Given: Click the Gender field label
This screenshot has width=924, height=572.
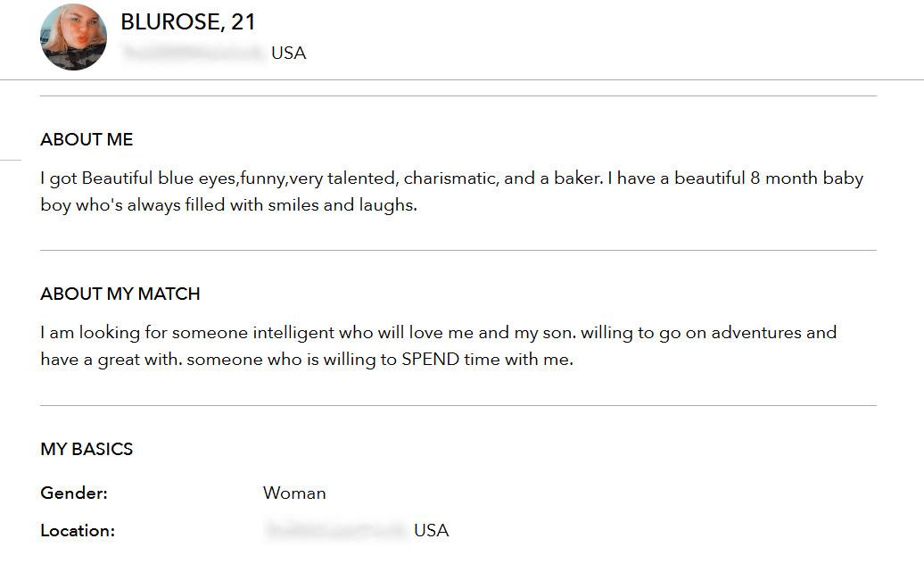Looking at the screenshot, I should tap(74, 493).
